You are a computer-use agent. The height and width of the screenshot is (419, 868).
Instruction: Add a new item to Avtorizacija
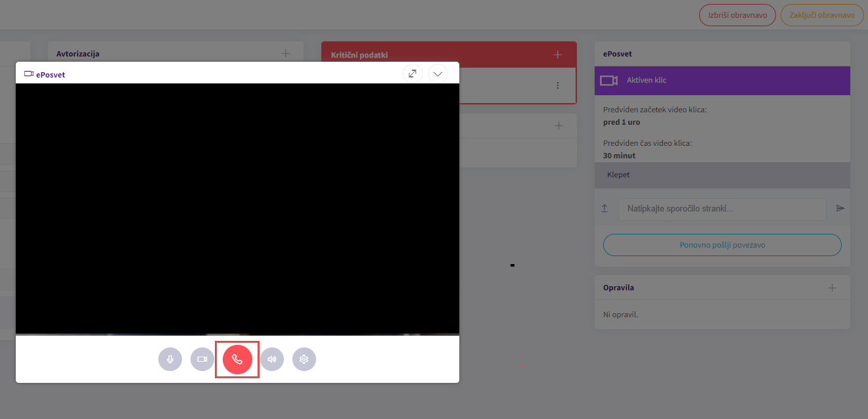click(x=286, y=53)
